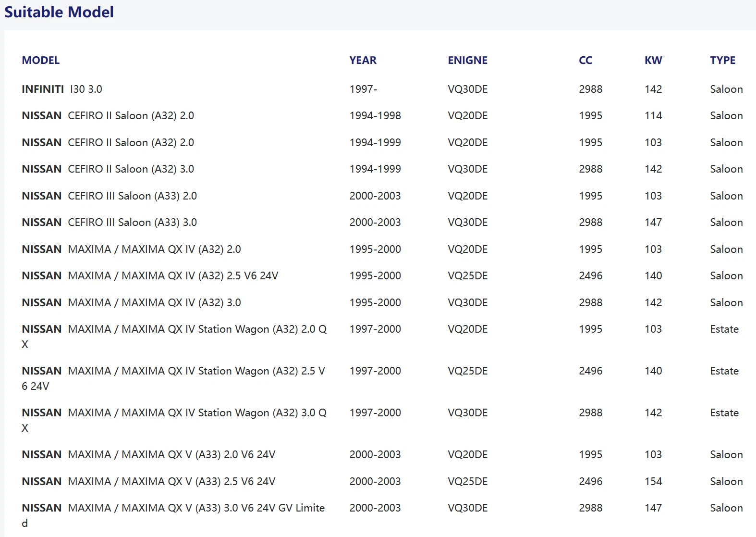
Task: Click VQ20DE in MAXIMA QX V 2.0 row
Action: (x=468, y=454)
